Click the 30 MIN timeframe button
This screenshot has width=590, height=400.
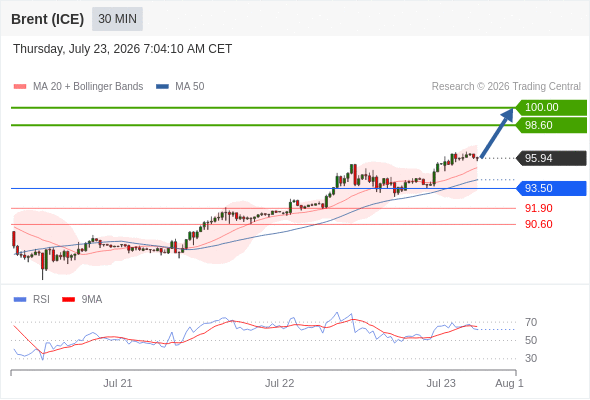117,19
